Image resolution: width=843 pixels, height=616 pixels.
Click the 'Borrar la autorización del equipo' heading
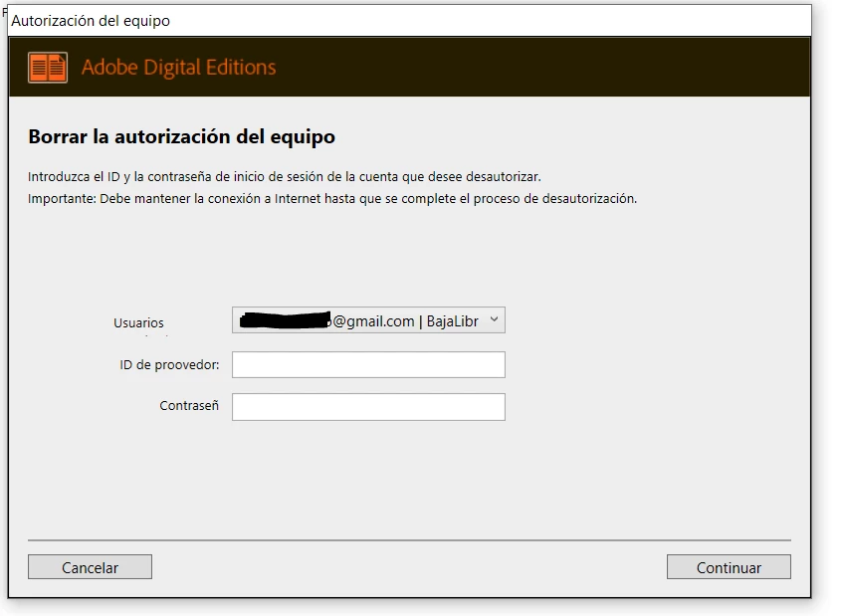point(182,136)
